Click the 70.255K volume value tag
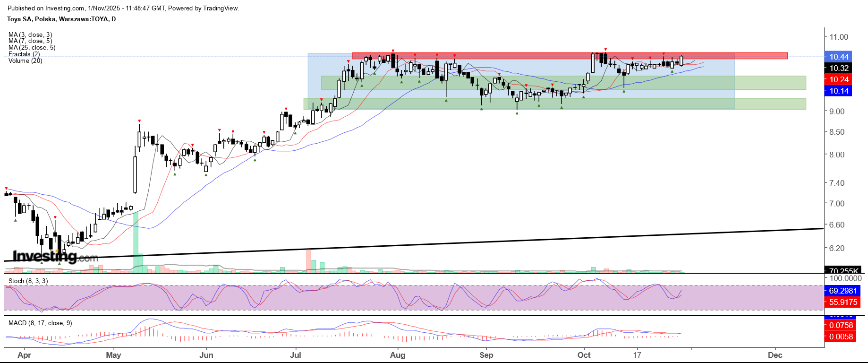The width and height of the screenshot is (868, 363). pyautogui.click(x=842, y=271)
